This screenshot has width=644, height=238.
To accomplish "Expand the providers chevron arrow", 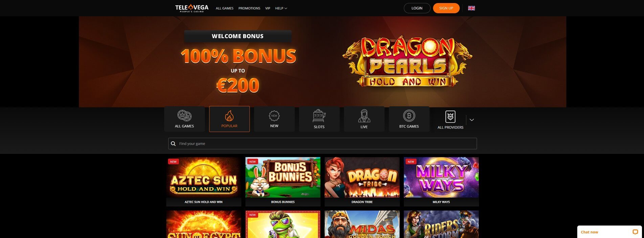I will (472, 120).
